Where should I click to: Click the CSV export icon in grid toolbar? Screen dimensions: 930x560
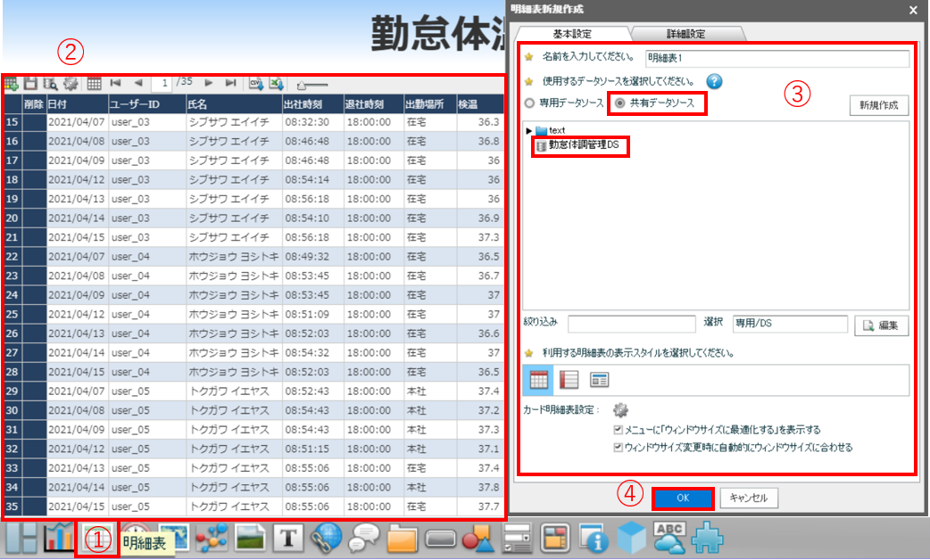(x=255, y=83)
